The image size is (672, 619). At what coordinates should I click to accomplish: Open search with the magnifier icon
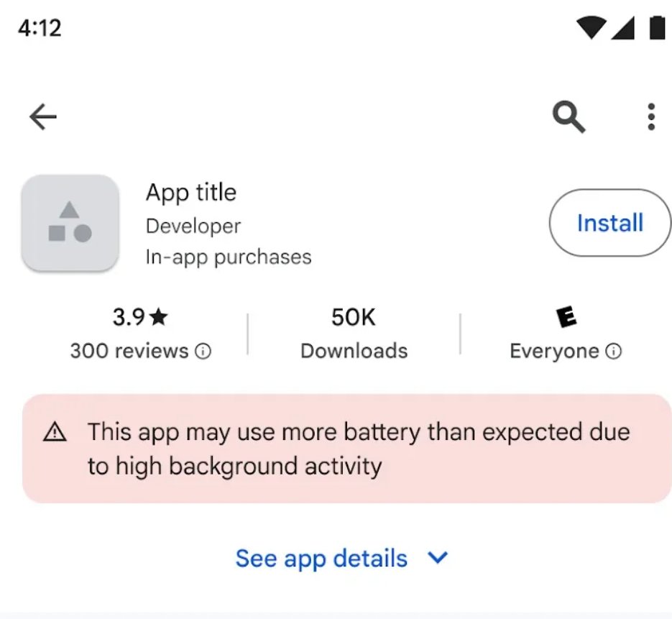point(569,117)
